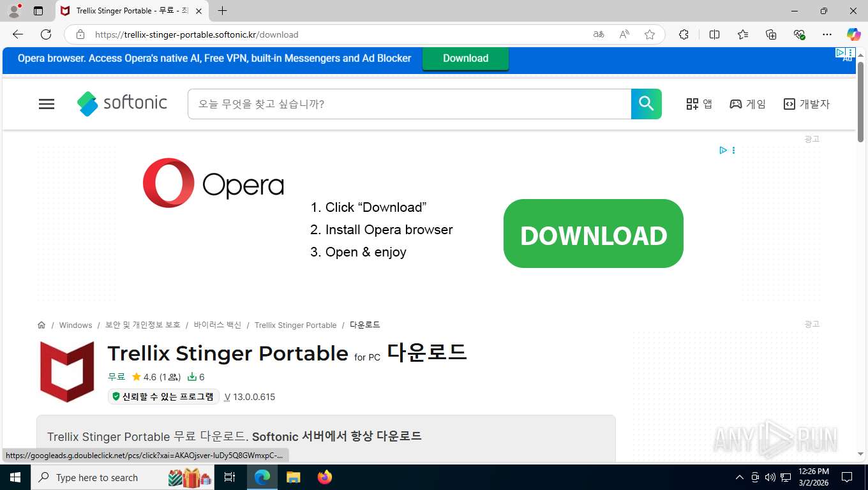Image resolution: width=868 pixels, height=490 pixels.
Task: Open the 개발자 (Developers) menu
Action: click(806, 104)
